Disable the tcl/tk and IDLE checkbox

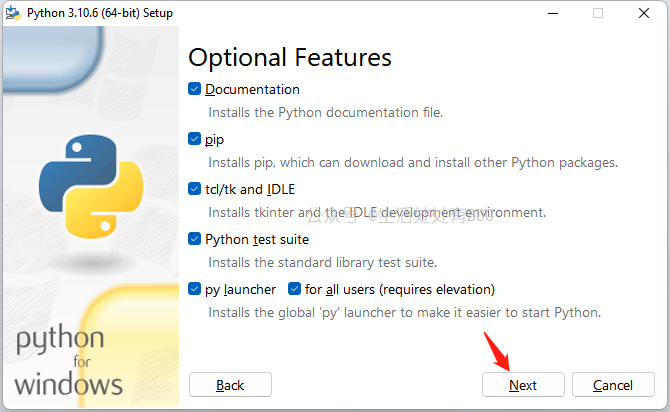tap(195, 189)
